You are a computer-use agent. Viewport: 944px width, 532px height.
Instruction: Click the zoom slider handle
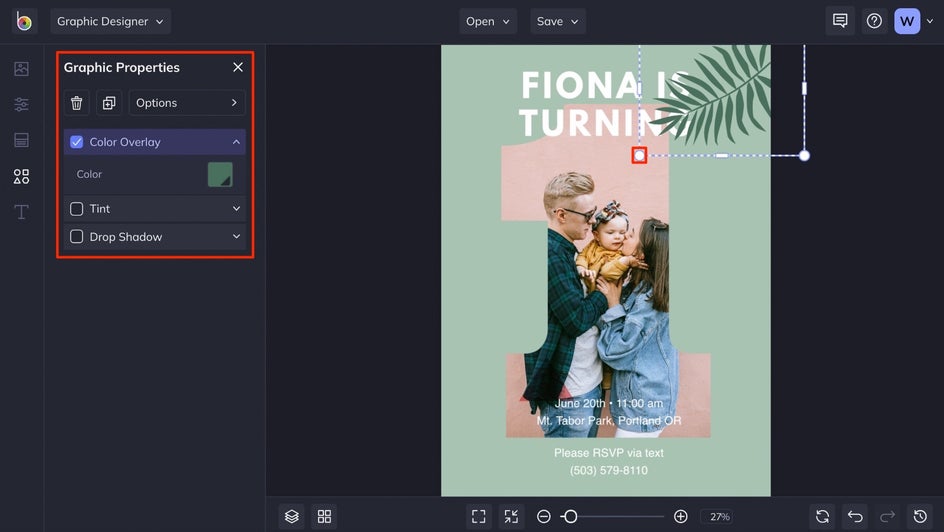coord(570,516)
